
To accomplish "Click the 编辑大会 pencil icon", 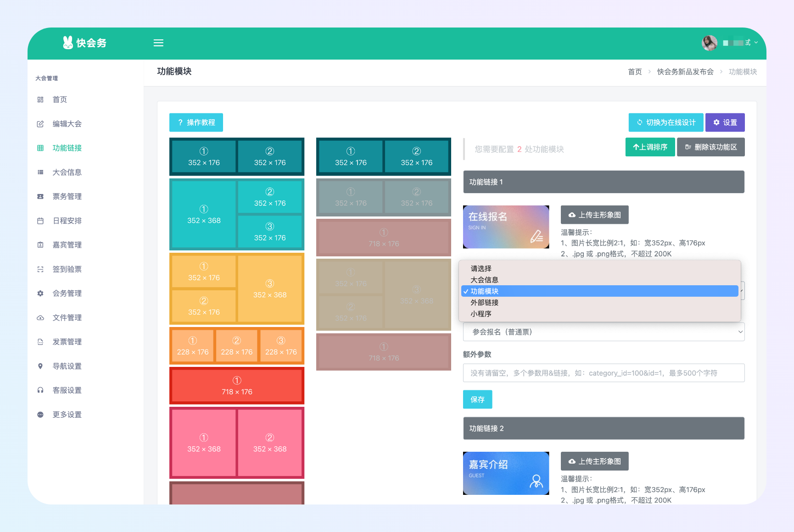I will click(x=40, y=124).
